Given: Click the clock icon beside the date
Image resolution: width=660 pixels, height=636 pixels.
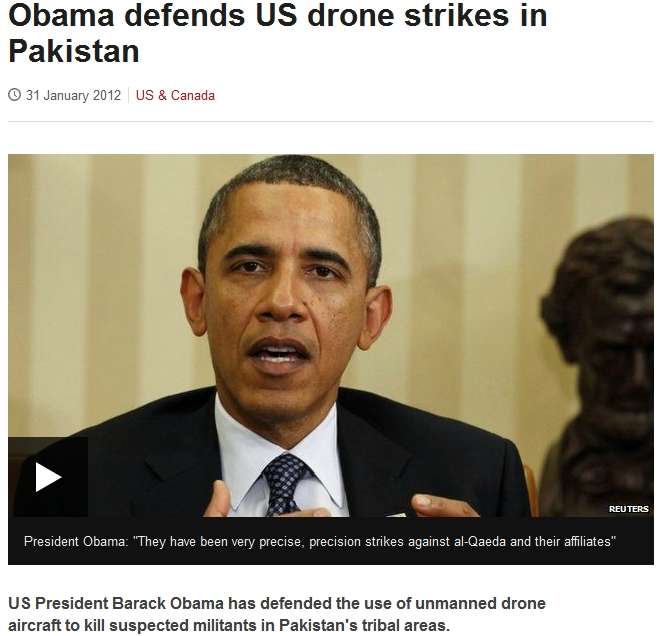Looking at the screenshot, I should click(14, 95).
